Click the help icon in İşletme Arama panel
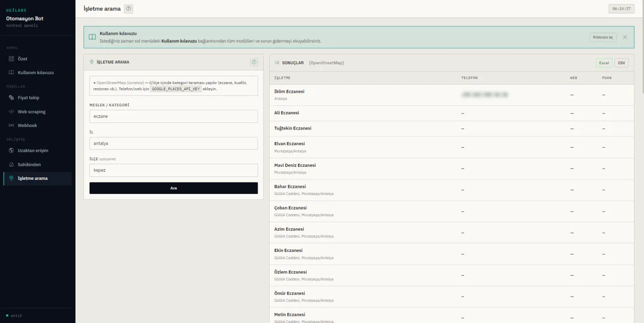The width and height of the screenshot is (644, 323). point(254,62)
